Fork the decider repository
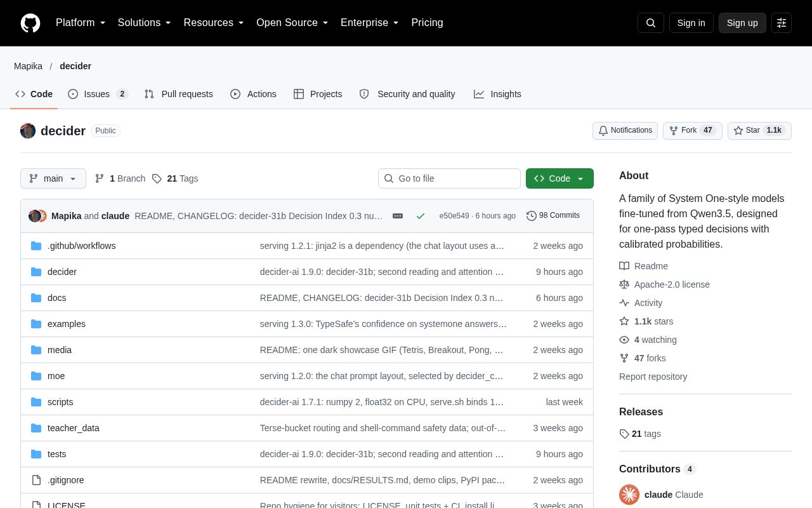This screenshot has width=812, height=508. click(692, 131)
